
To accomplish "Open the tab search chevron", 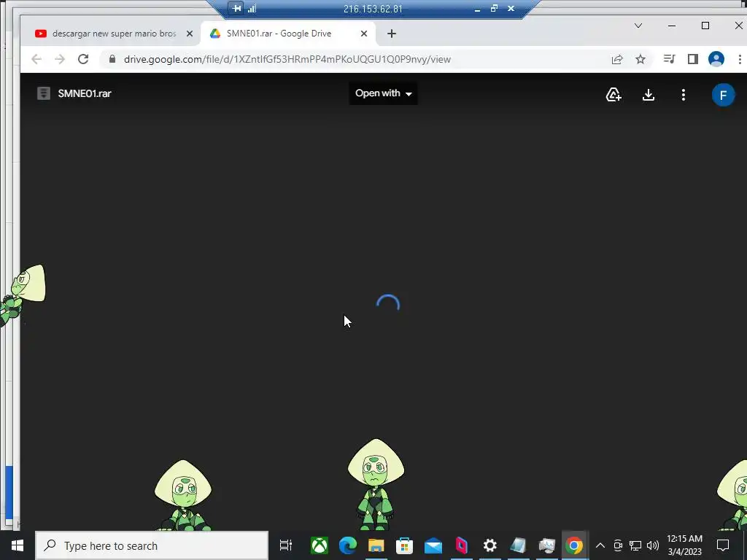I will point(638,26).
